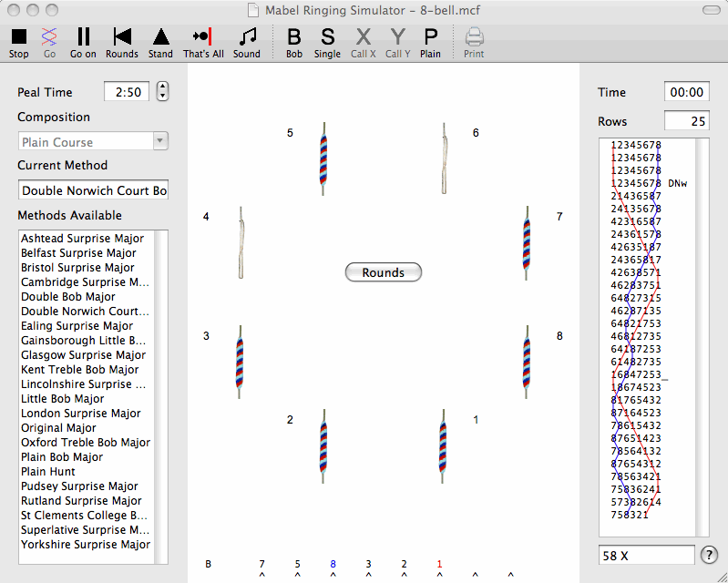
Task: Select Glasgow Surprise Major method
Action: [83, 355]
